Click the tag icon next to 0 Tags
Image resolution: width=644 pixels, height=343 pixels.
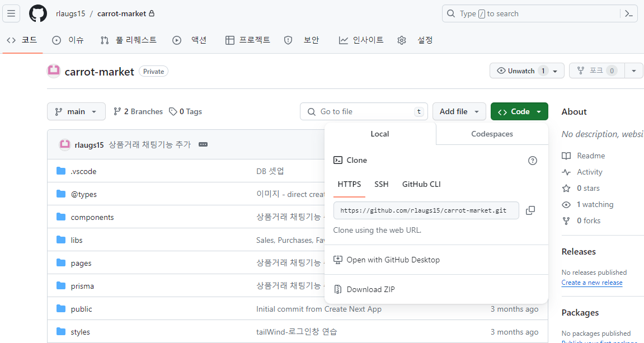(173, 111)
